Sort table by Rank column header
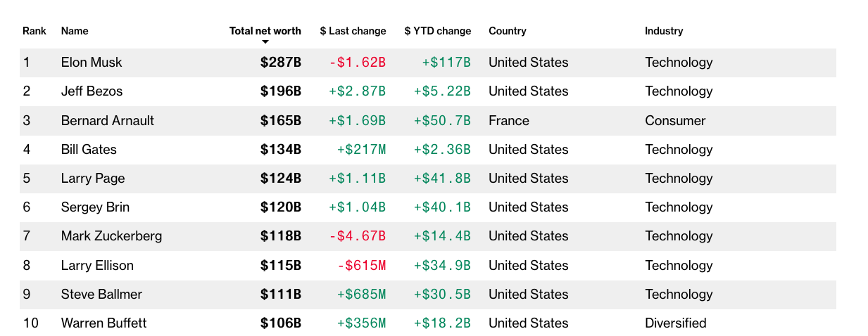This screenshot has width=868, height=336. point(34,31)
